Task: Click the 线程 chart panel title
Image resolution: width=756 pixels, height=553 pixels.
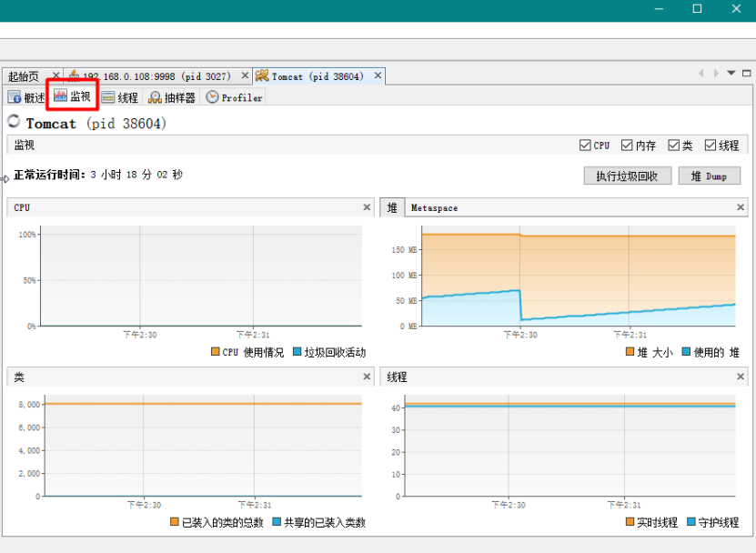Action: [397, 377]
